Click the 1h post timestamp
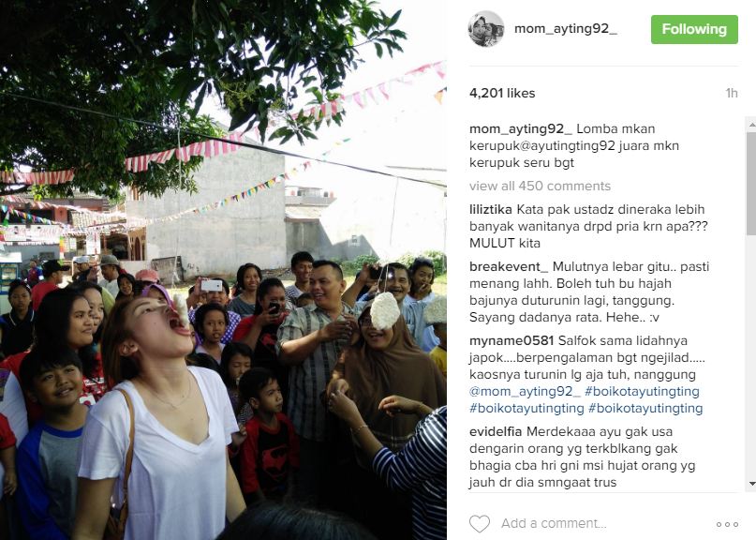 (x=732, y=93)
